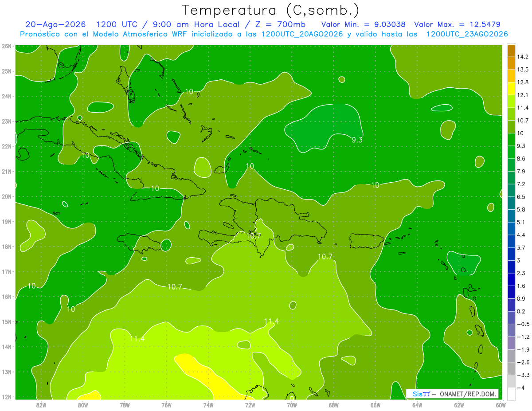Image resolution: width=532 pixels, height=411 pixels.
Task: Click the 9.3 contour label on the map
Action: point(357,140)
